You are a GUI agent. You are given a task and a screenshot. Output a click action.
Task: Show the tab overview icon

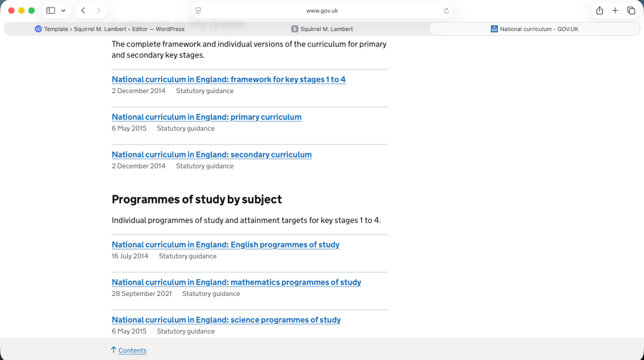631,11
